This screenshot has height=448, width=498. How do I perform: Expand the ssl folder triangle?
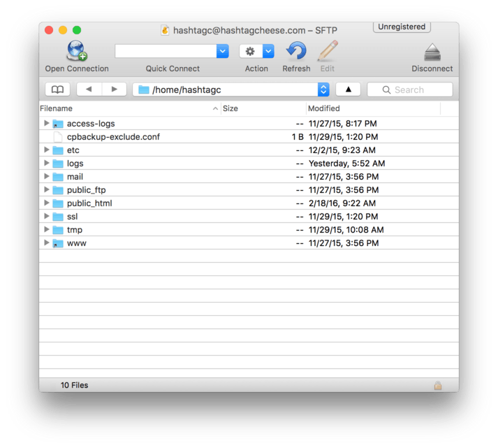pos(46,216)
